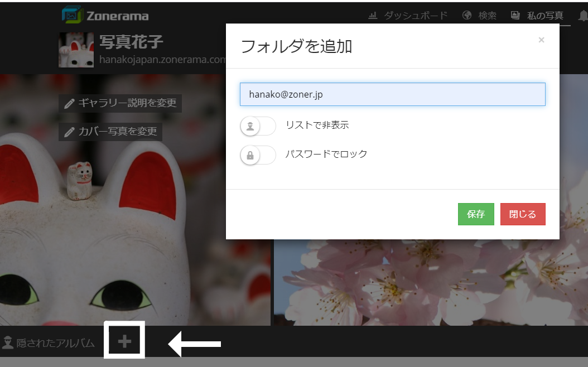Open the 写真花子 profile avatar
Screen dimensions: 588x367
[x=76, y=50]
